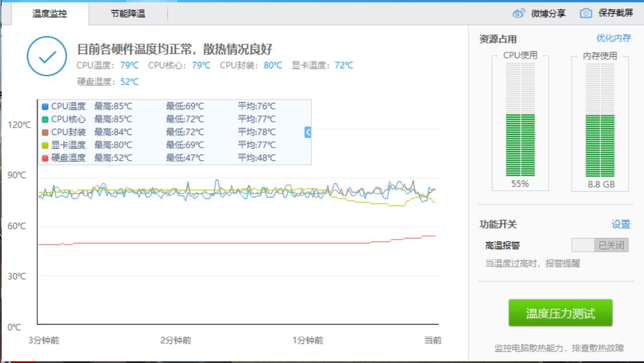Image resolution: width=644 pixels, height=363 pixels.
Task: Click 平均:78℃ in the CPU封装 row
Action: pyautogui.click(x=257, y=132)
